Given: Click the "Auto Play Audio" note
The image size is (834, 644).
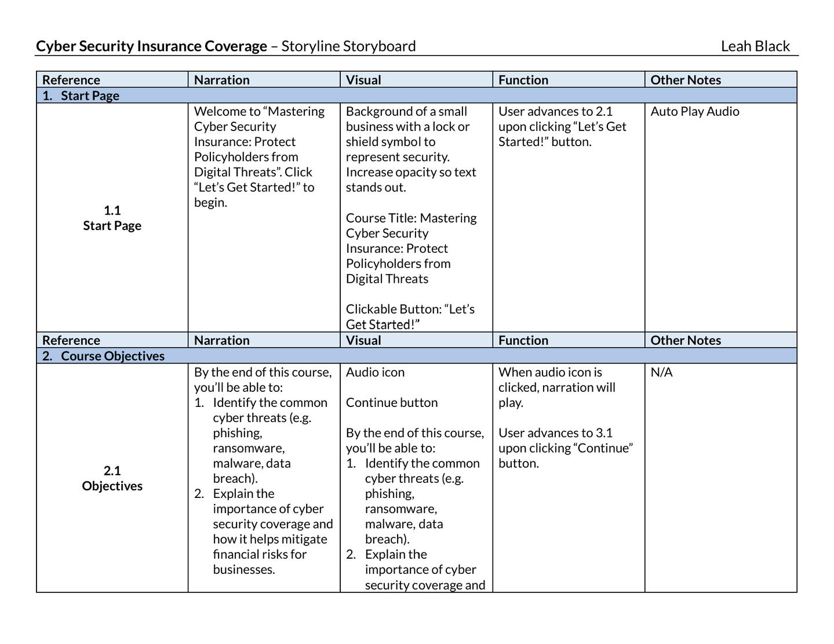Looking at the screenshot, I should point(694,111).
